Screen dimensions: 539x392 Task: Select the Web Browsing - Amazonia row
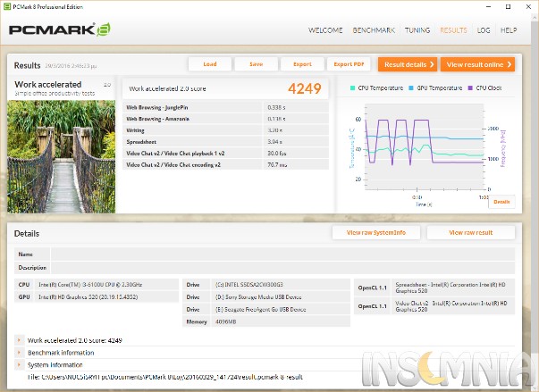225,119
